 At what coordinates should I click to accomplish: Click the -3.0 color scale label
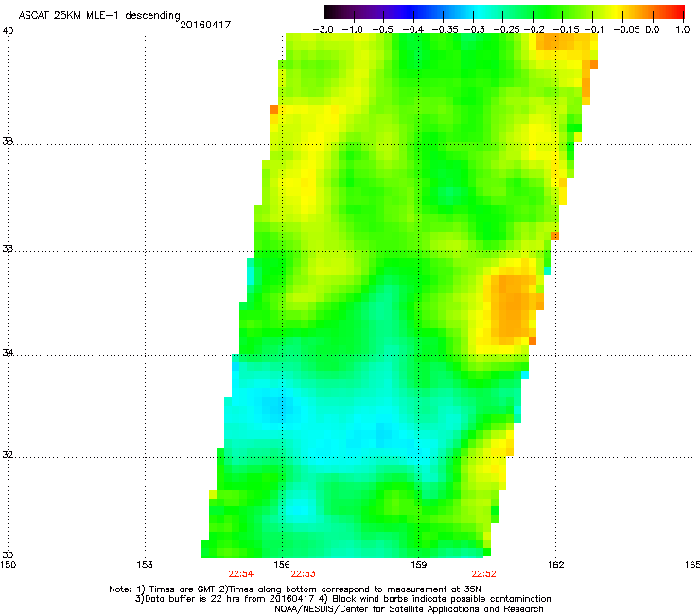tap(323, 30)
